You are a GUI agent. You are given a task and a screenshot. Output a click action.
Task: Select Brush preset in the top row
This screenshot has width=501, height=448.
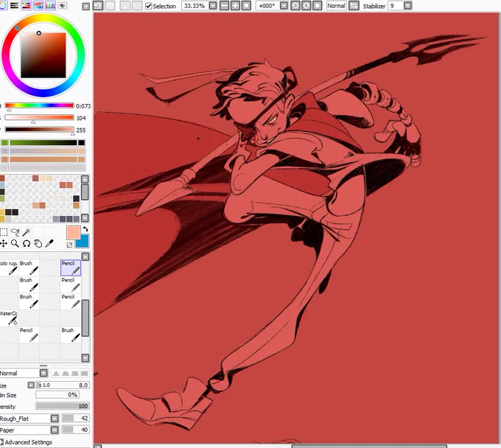tap(29, 267)
